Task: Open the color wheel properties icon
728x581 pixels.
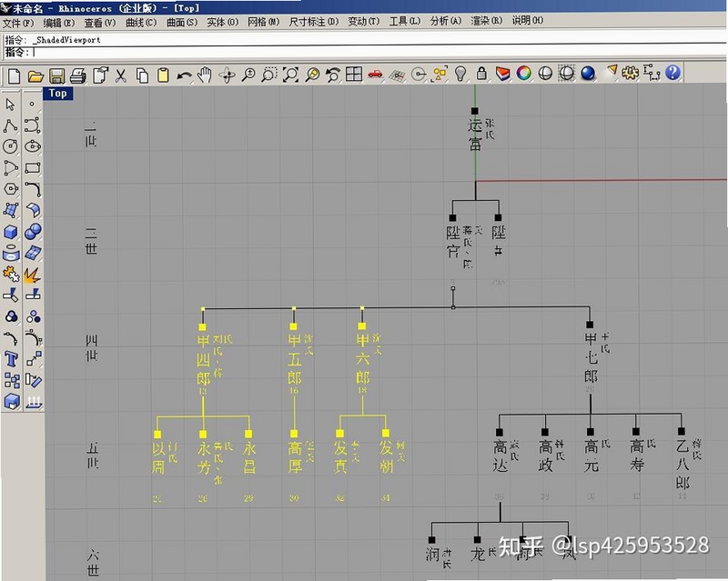Action: click(524, 74)
